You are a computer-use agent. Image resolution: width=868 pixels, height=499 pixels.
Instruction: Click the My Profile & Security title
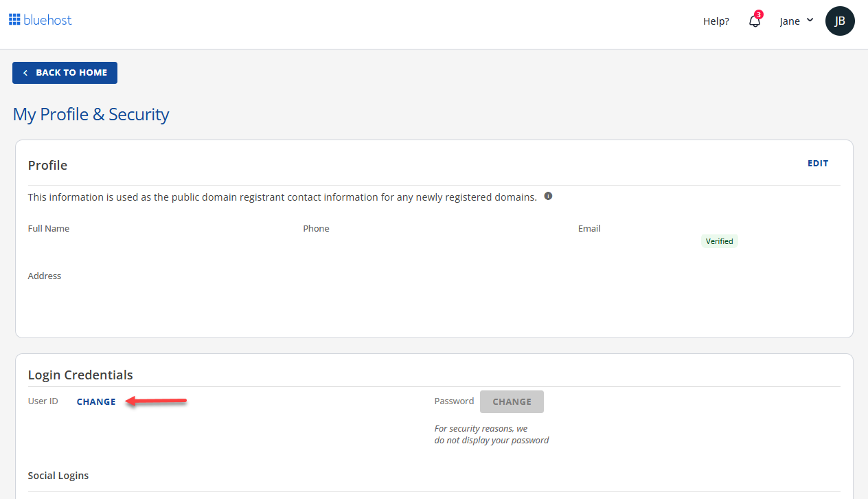[91, 114]
